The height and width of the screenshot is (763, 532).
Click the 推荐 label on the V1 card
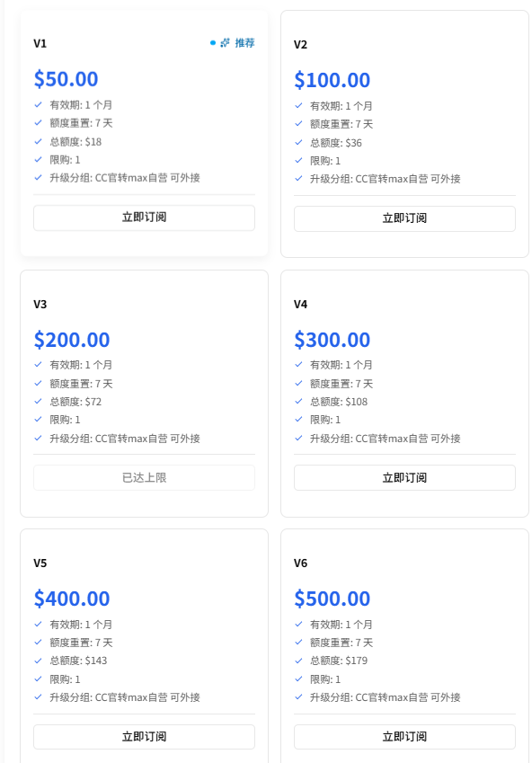[x=244, y=43]
